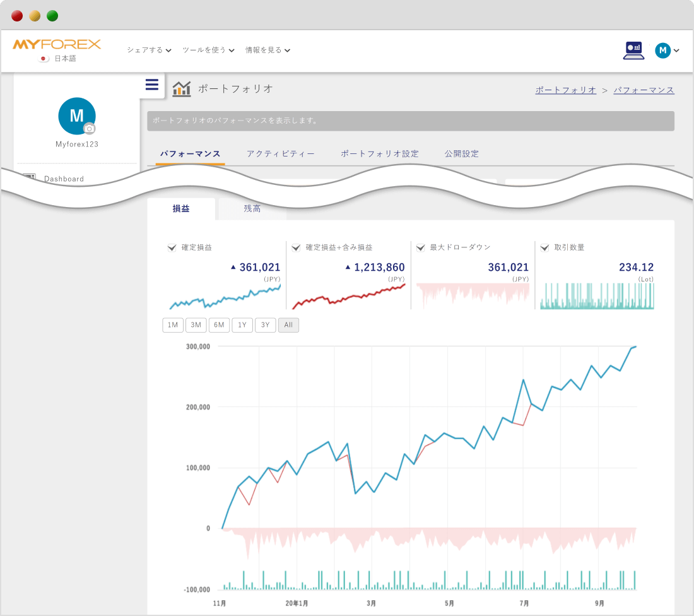694x616 pixels.
Task: Expand the account chevron beside the avatar
Action: point(676,50)
